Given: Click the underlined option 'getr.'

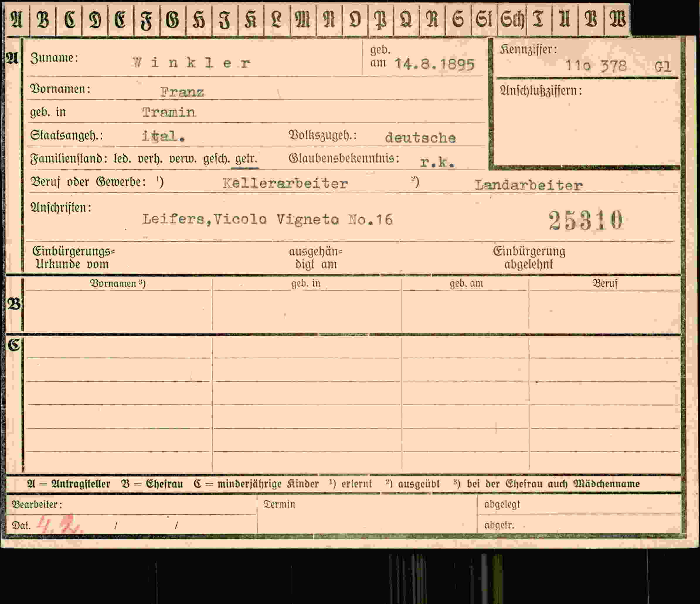Looking at the screenshot, I should click(246, 159).
